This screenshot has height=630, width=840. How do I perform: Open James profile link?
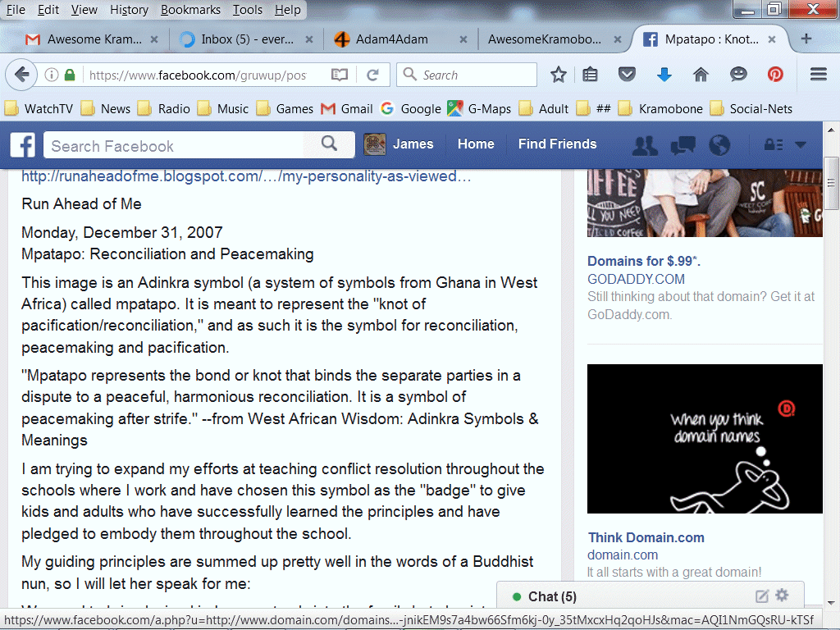(x=413, y=144)
